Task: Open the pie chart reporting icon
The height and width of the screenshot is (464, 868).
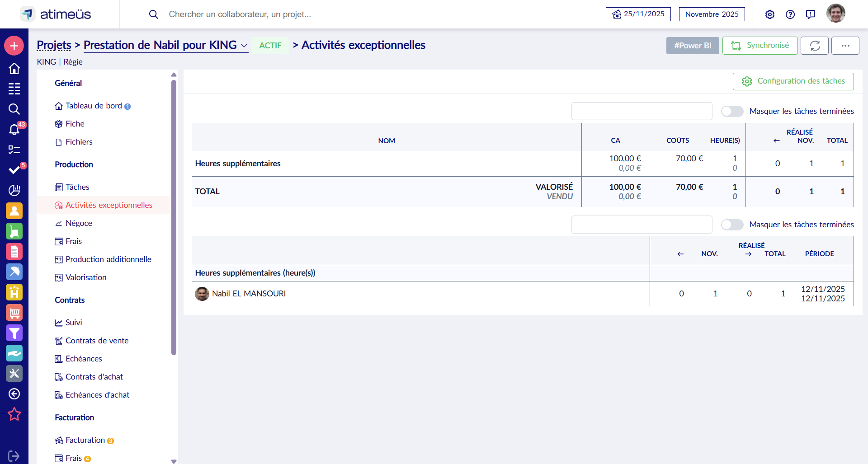Action: [x=14, y=190]
